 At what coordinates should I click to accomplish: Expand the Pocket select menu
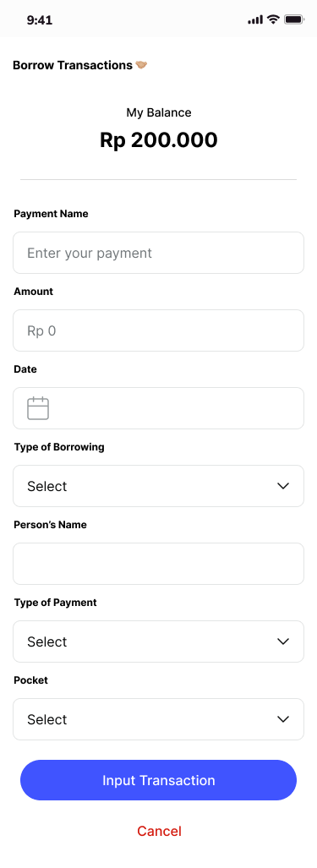(x=159, y=719)
